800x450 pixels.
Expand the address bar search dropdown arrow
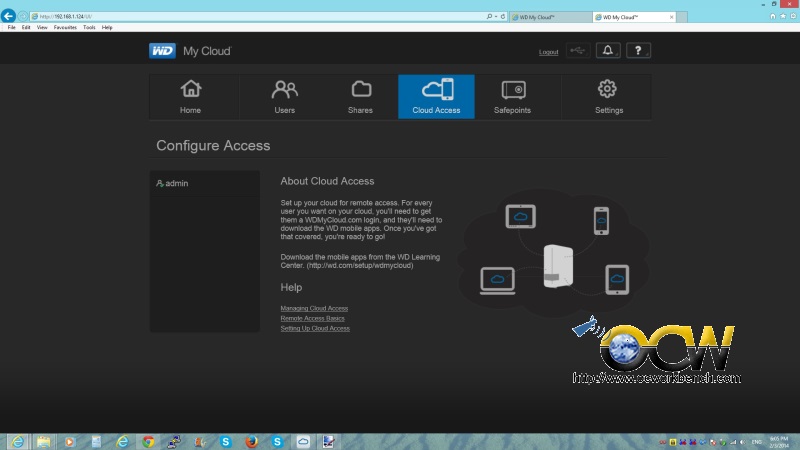pos(495,16)
